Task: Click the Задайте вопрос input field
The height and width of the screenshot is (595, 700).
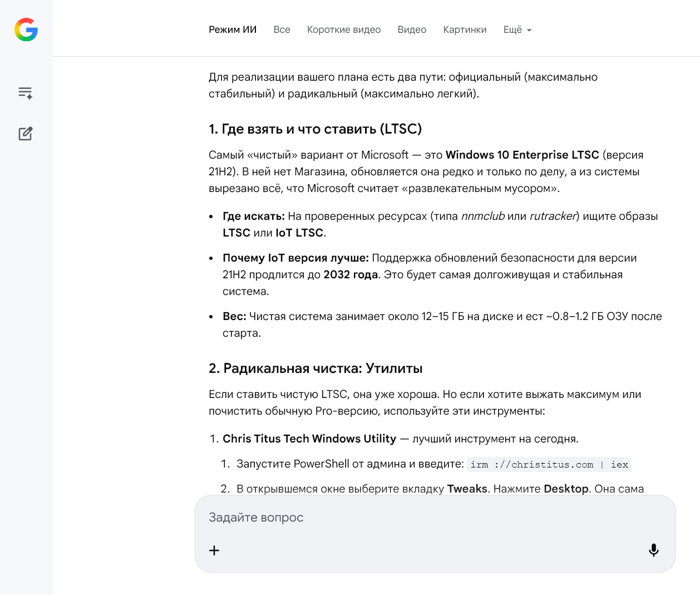Action: coord(423,518)
